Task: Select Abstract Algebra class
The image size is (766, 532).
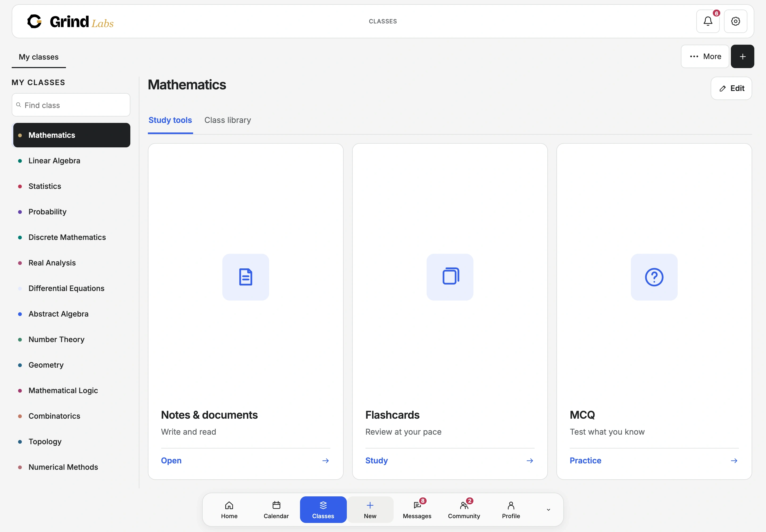Action: coord(71,314)
